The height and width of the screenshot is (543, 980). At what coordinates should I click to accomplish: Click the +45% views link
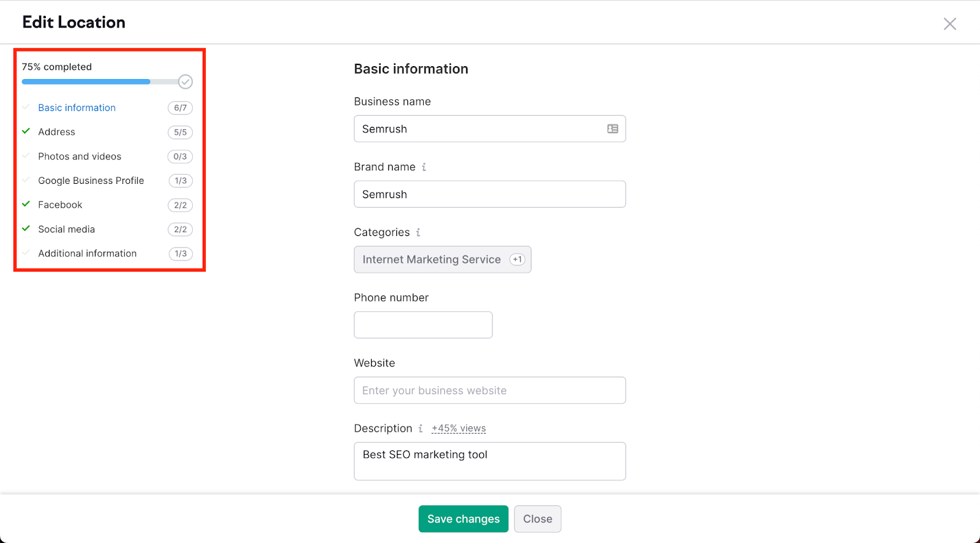tap(459, 428)
